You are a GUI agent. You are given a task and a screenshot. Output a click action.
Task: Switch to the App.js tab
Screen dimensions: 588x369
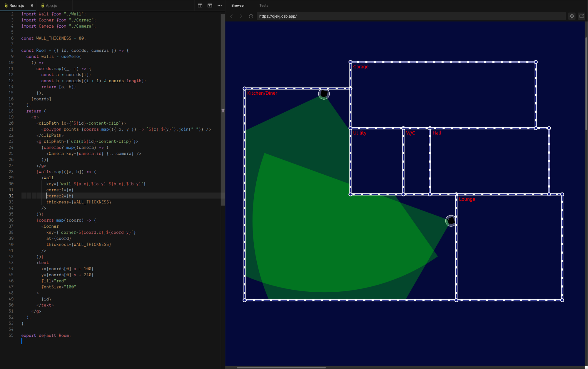[x=51, y=6]
